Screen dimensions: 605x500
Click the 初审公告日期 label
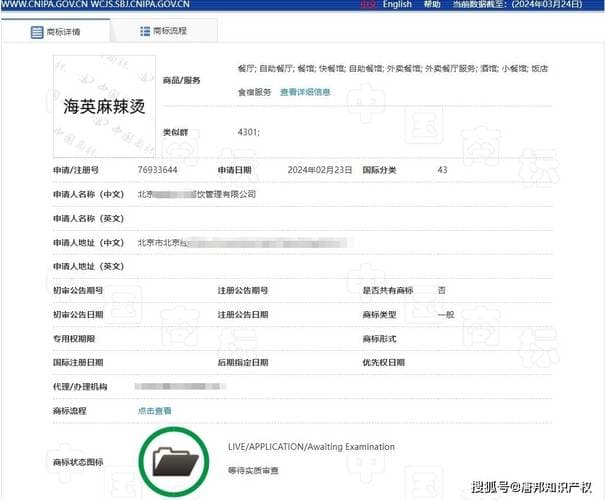78,315
